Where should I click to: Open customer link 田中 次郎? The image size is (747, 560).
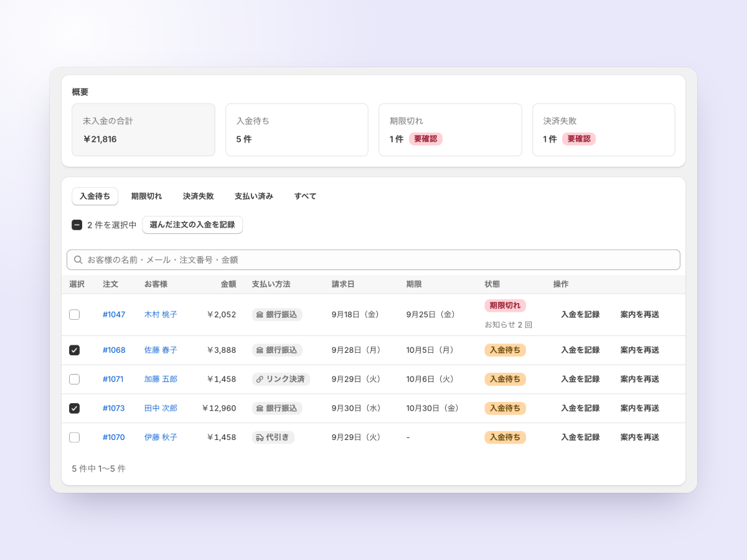pos(161,408)
